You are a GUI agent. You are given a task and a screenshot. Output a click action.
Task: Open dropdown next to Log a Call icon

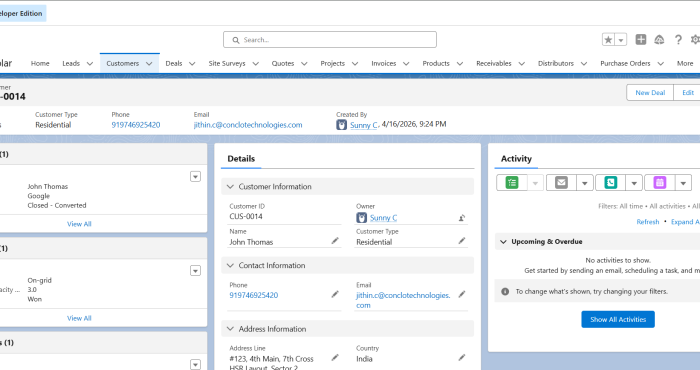click(x=633, y=183)
